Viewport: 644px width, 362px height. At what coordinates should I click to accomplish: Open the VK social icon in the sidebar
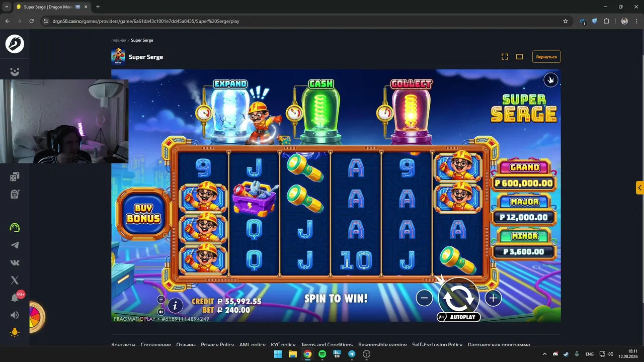pos(15,262)
